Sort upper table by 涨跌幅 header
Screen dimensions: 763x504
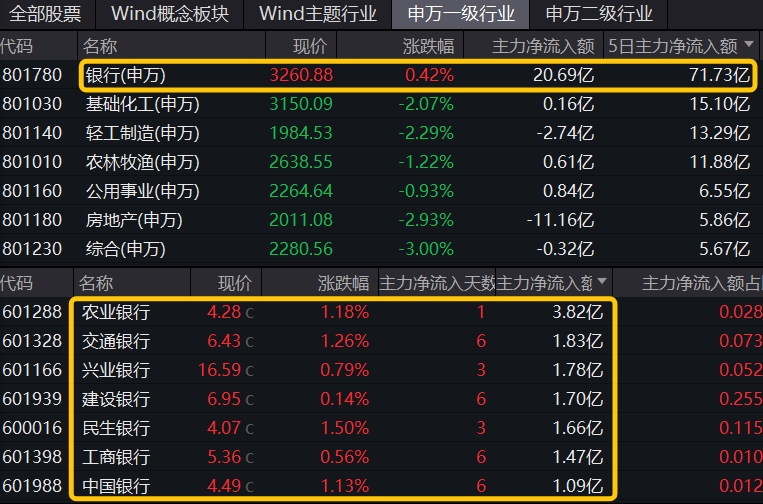tap(400, 46)
